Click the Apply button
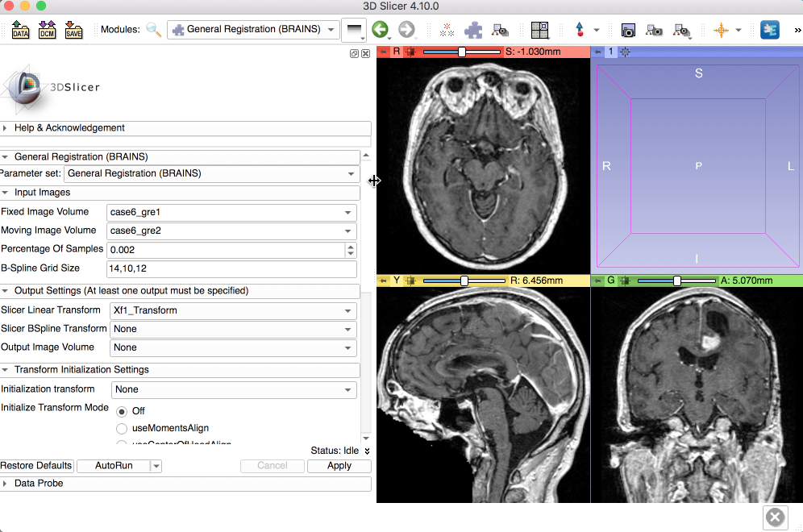This screenshot has width=803, height=532. point(339,466)
